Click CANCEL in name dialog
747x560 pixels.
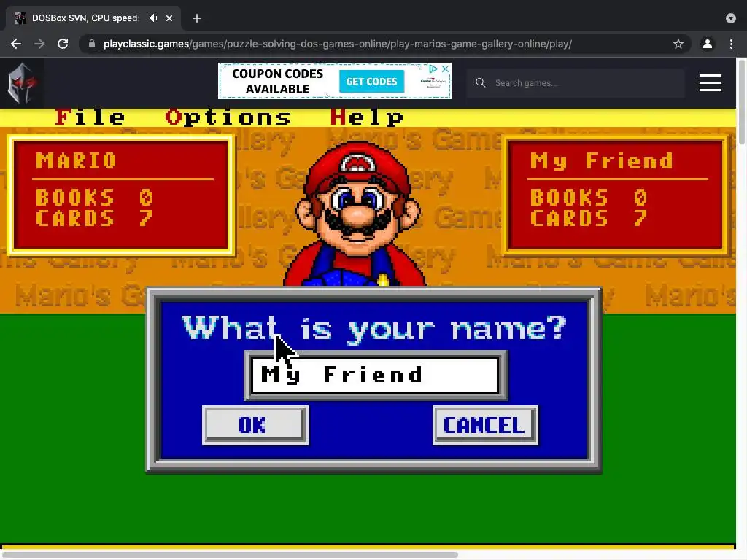point(485,425)
